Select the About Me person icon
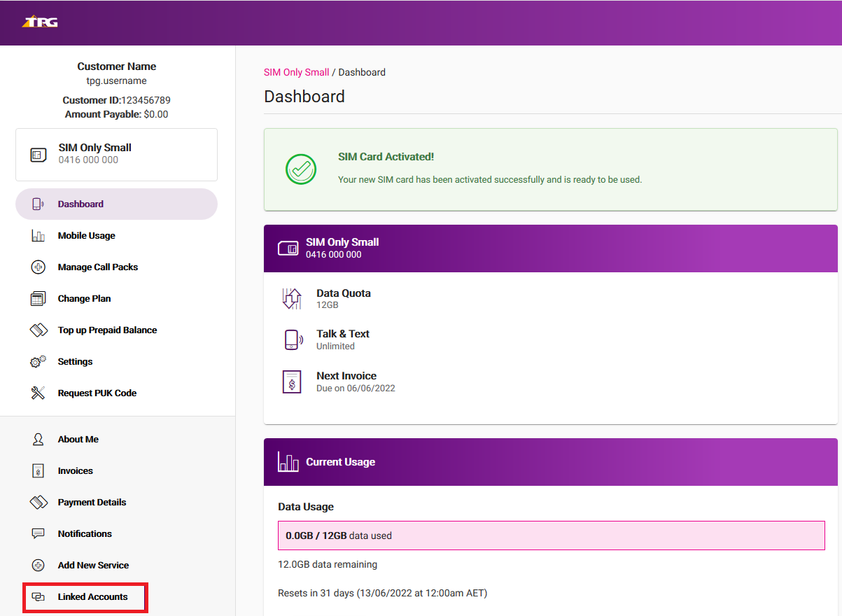This screenshot has height=616, width=842. click(x=39, y=439)
